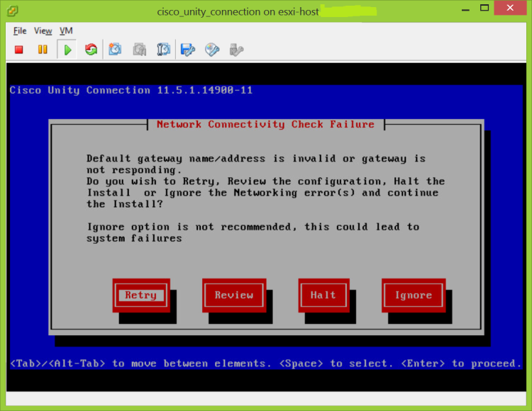Click the floppy drive connect icon

pyautogui.click(x=188, y=50)
